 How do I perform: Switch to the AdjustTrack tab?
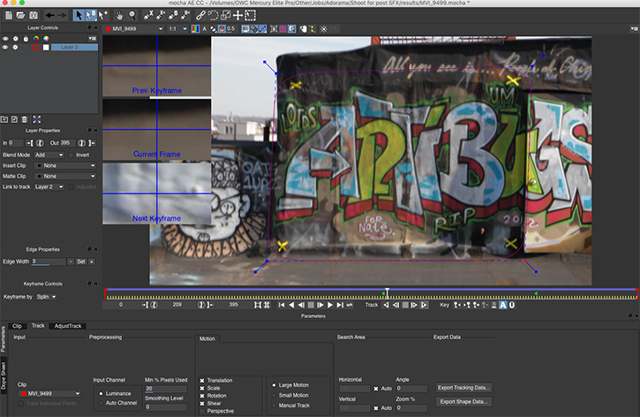point(68,326)
